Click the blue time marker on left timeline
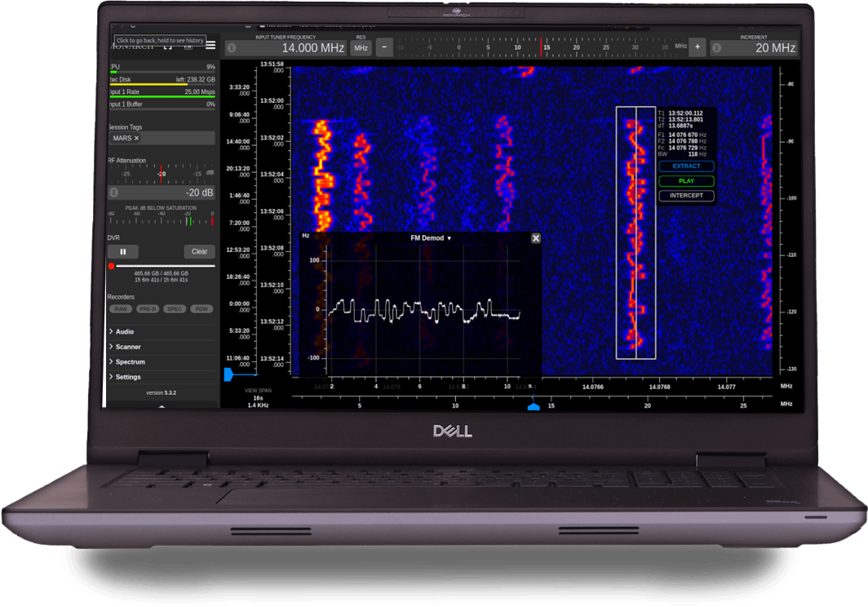Screen dimensions: 868x607 pyautogui.click(x=228, y=374)
